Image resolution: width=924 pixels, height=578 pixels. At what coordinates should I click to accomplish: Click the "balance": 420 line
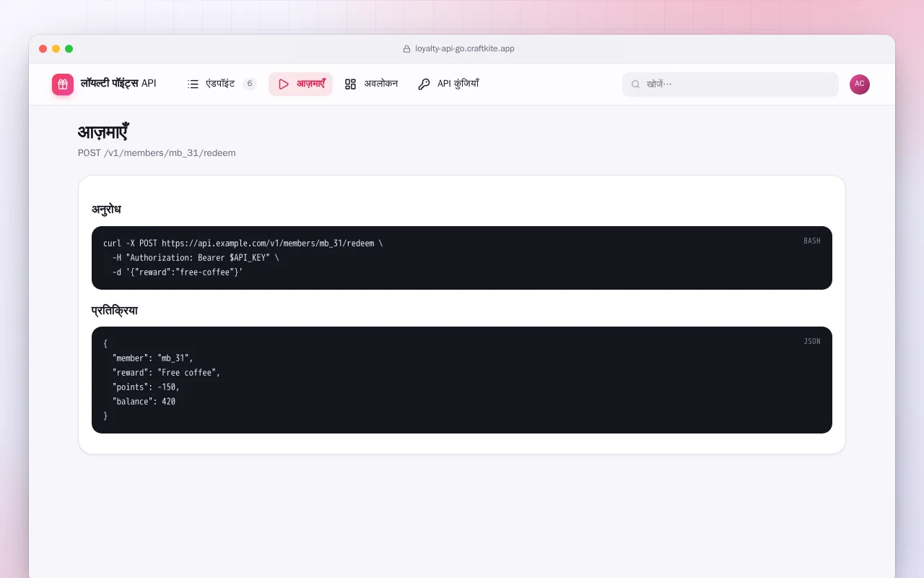click(144, 402)
